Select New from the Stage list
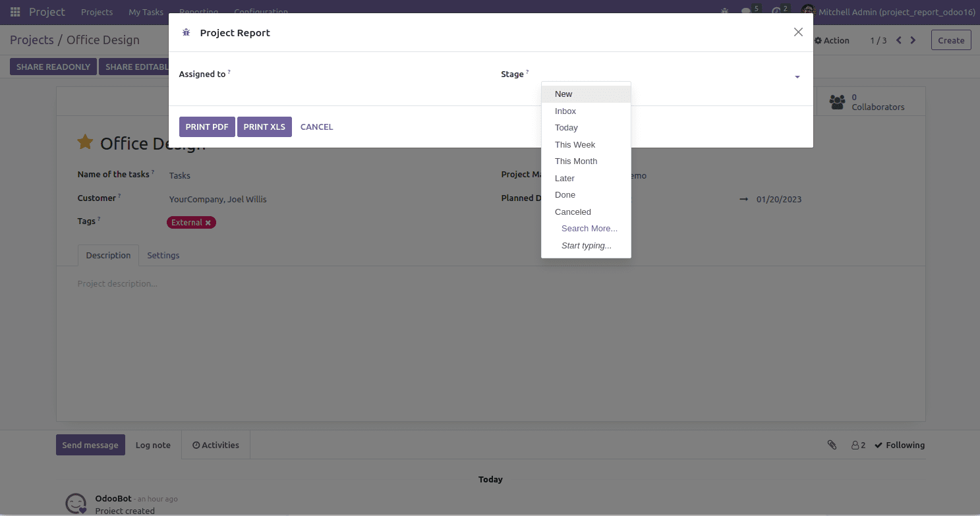Viewport: 980px width, 516px height. click(586, 94)
